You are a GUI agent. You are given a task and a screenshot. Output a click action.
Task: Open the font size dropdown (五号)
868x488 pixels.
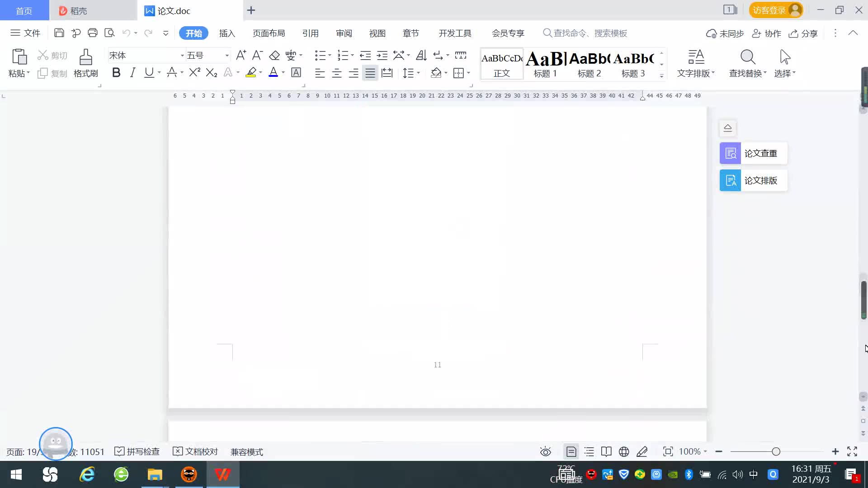227,56
